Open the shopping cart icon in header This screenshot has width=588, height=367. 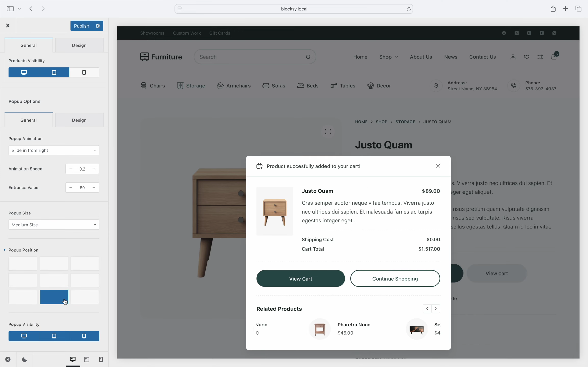click(x=554, y=57)
